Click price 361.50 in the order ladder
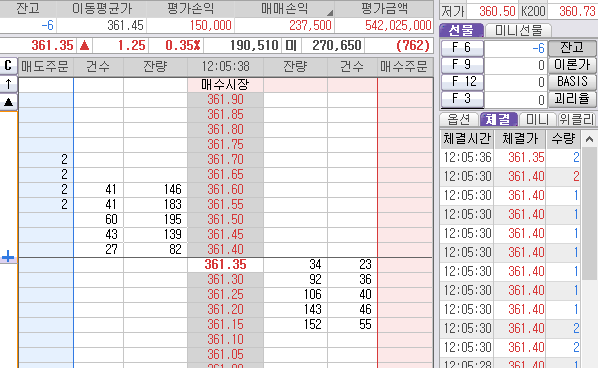Screen dimensions: 598x368 pos(225,220)
